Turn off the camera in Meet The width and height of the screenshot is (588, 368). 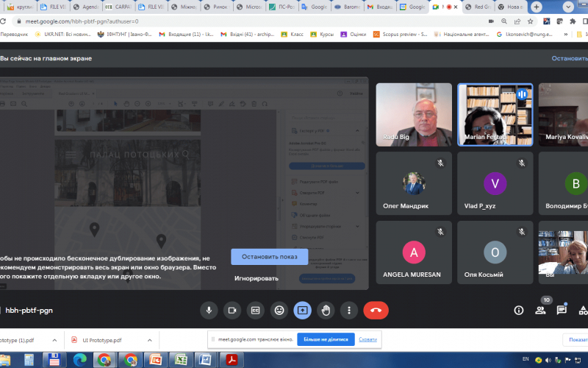coord(232,311)
